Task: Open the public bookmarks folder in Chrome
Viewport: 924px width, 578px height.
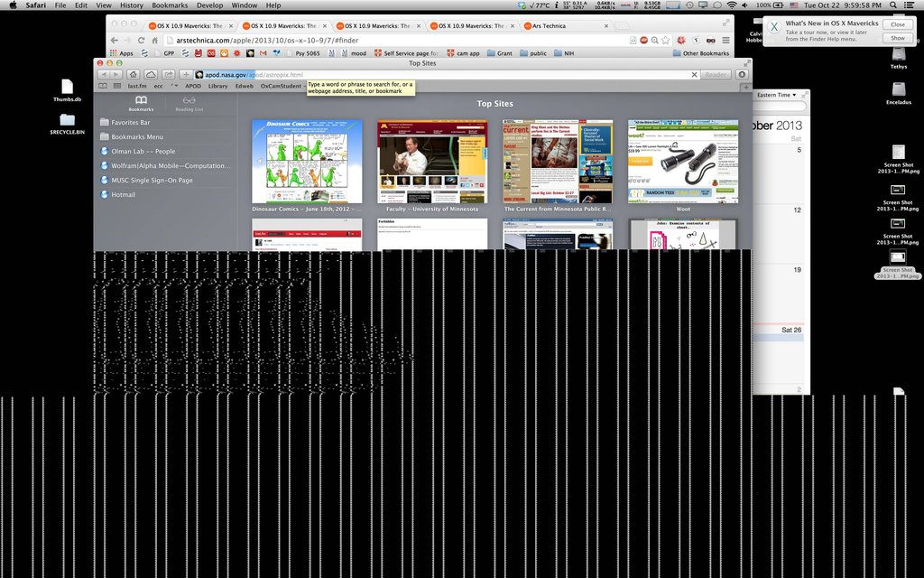Action: tap(533, 53)
